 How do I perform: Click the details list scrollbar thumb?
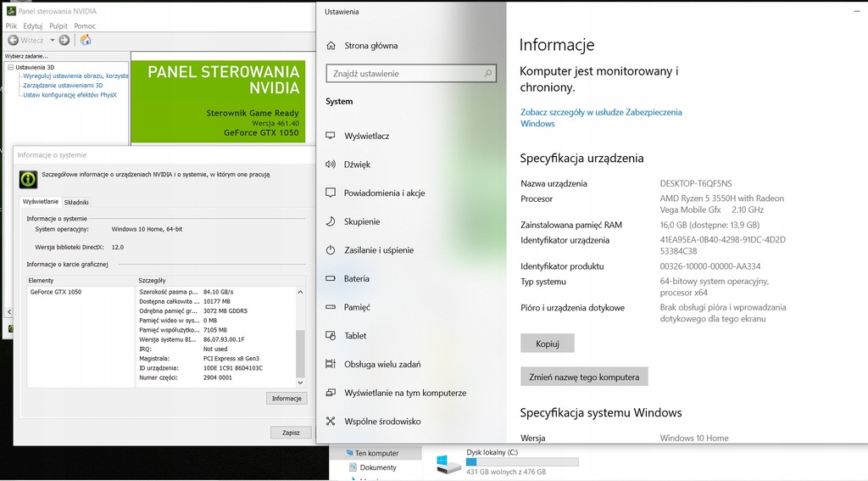pyautogui.click(x=300, y=354)
